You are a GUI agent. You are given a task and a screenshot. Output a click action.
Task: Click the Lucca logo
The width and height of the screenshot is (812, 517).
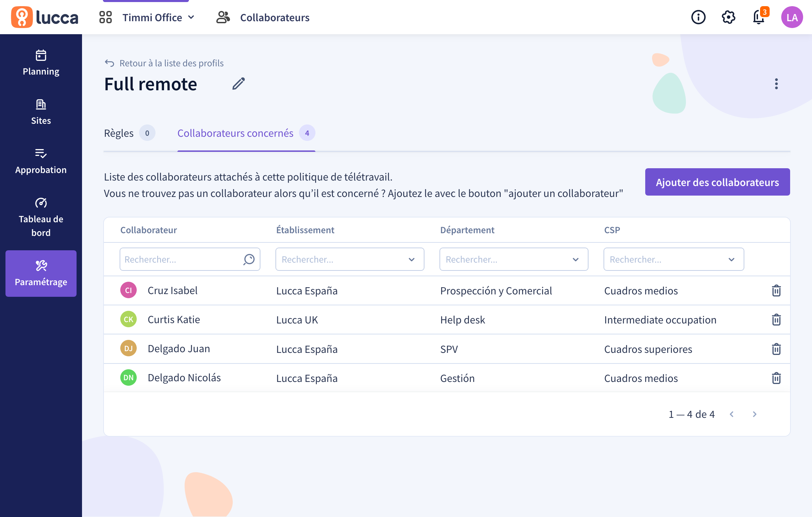pos(45,17)
